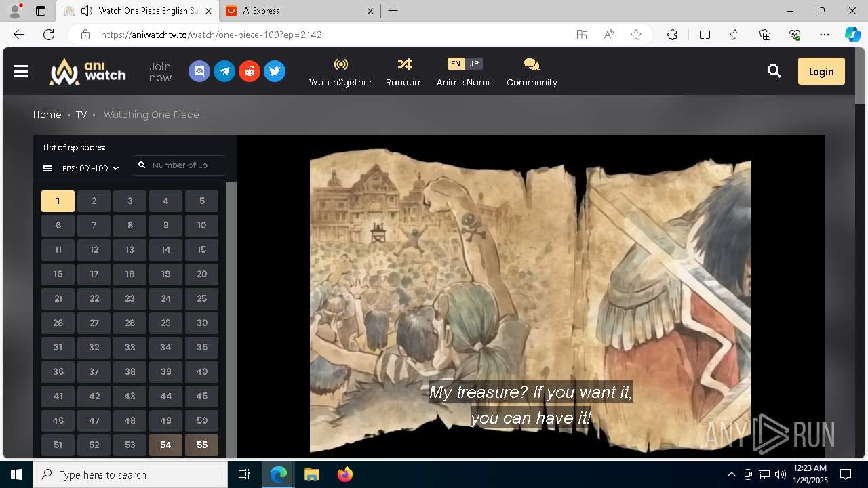868x488 pixels.
Task: Click the video player frame
Action: point(530,297)
